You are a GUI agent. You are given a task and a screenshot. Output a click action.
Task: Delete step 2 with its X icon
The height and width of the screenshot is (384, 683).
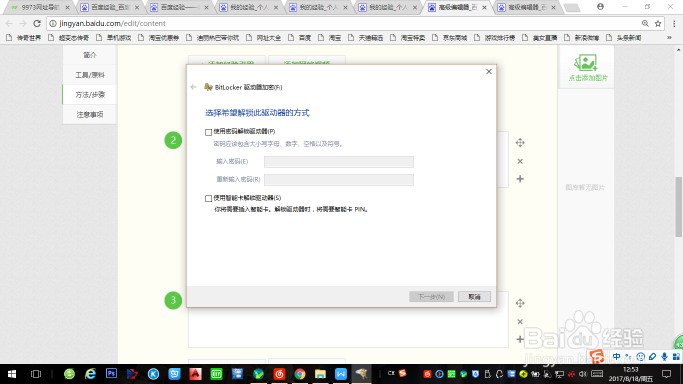pyautogui.click(x=520, y=162)
